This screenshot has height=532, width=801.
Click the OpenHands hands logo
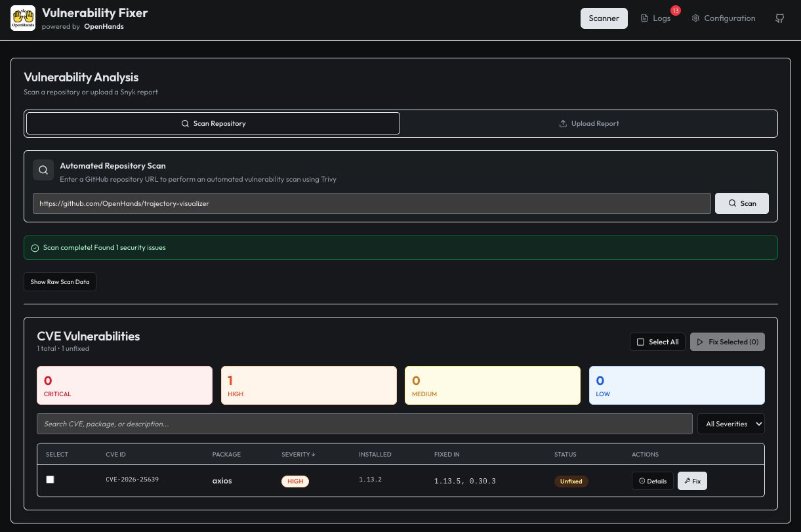[23, 18]
